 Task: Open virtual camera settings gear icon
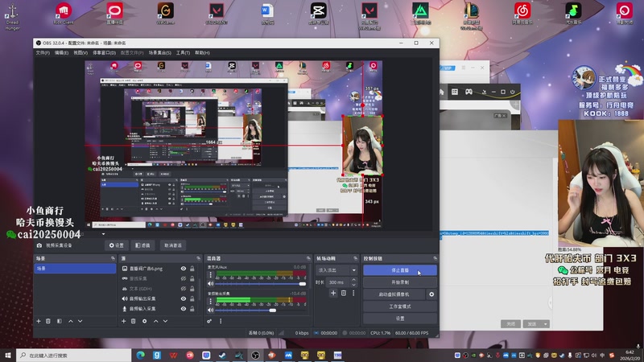tap(431, 294)
